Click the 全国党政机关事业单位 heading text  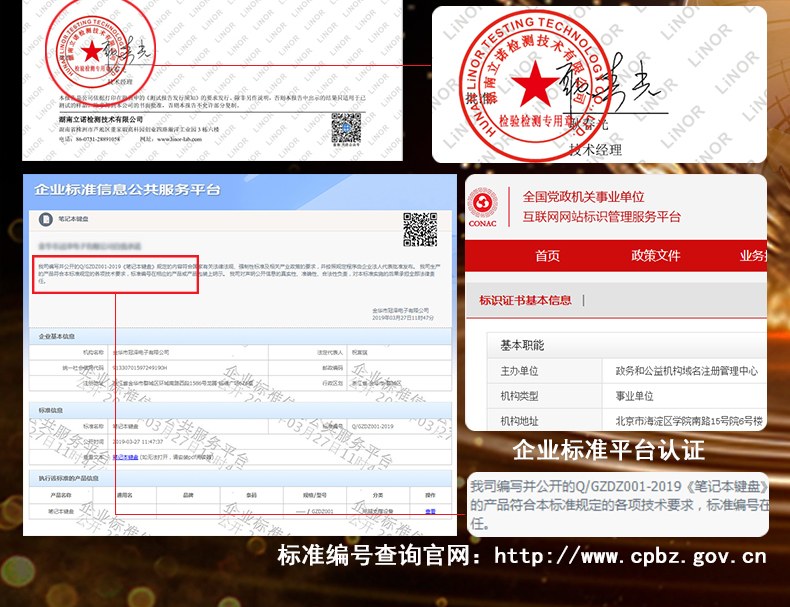[583, 196]
